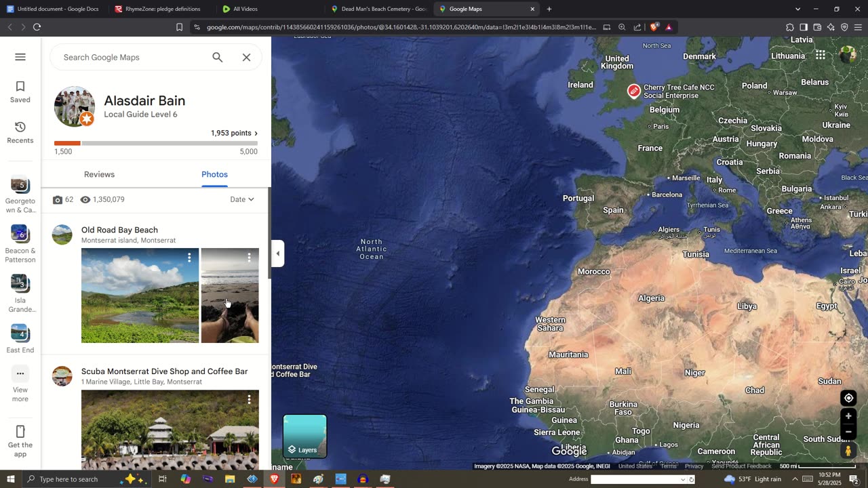
Task: Click the search magnifier icon
Action: coord(218,58)
